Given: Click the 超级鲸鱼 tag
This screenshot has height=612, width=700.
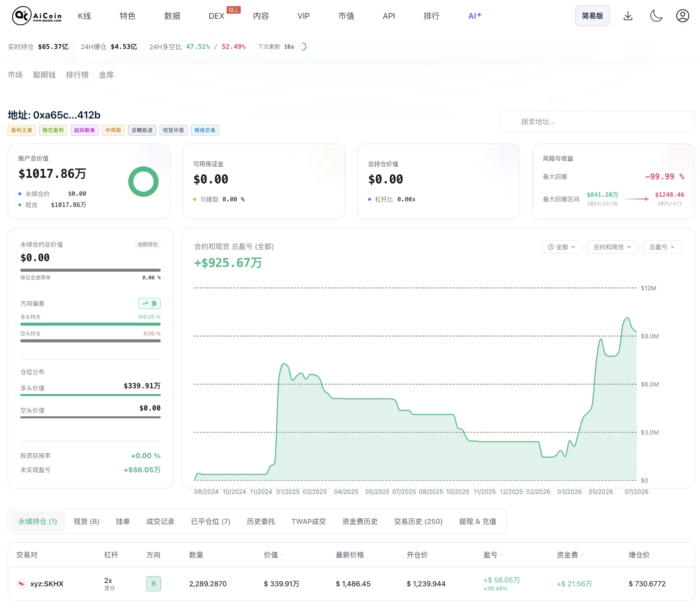Looking at the screenshot, I should 84,130.
